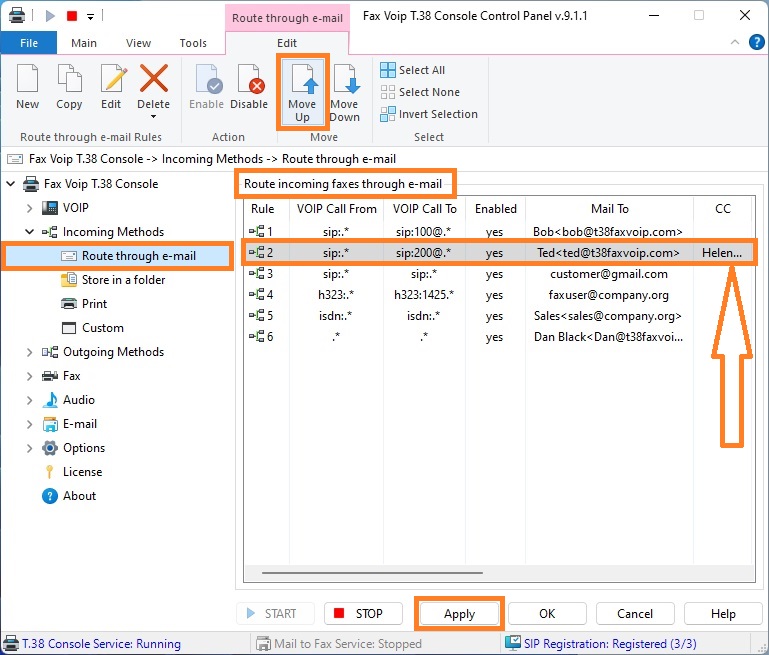Click SIP Registration status in status bar
Viewport: 769px width, 655px height.
610,644
